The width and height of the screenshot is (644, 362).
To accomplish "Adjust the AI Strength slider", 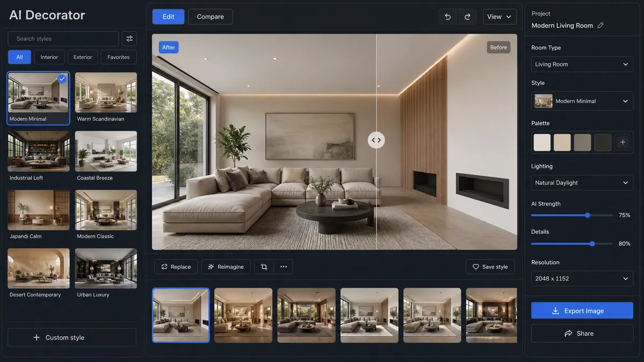I will [x=588, y=215].
